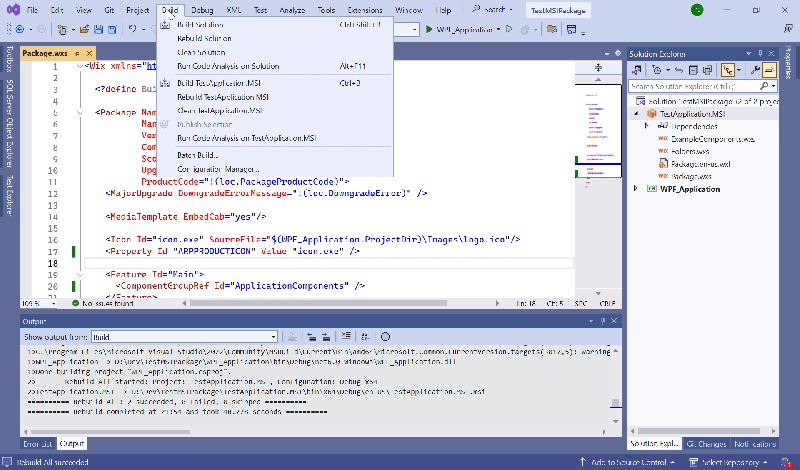Click the clock icon in the Output toolbar

tap(385, 336)
